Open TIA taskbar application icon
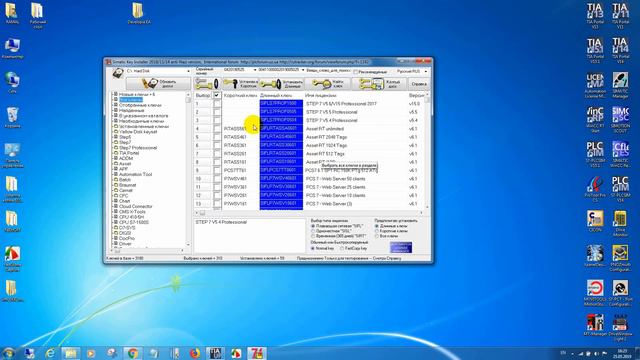 click(x=215, y=353)
